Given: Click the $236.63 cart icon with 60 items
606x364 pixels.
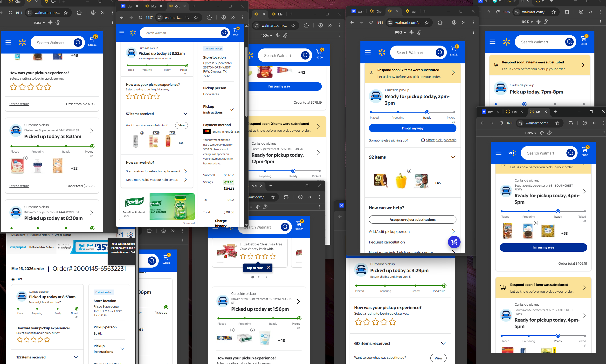Looking at the screenshot, I should pos(92,40).
